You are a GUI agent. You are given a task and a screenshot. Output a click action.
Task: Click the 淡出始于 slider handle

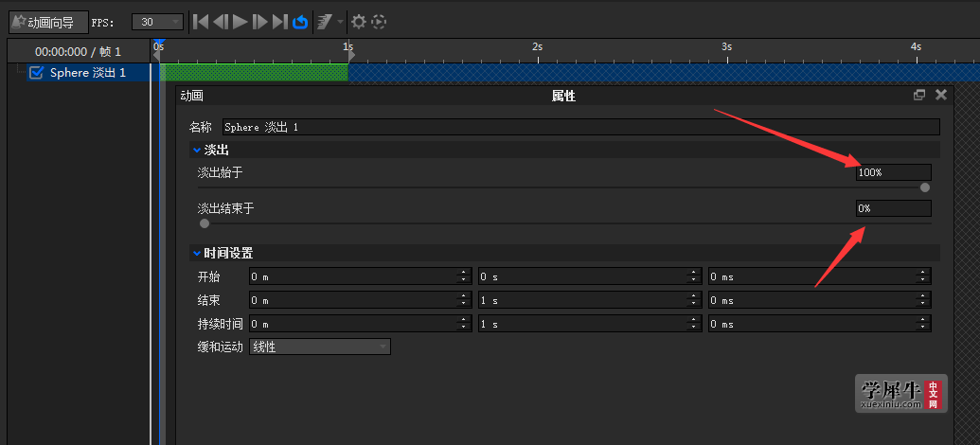point(925,187)
